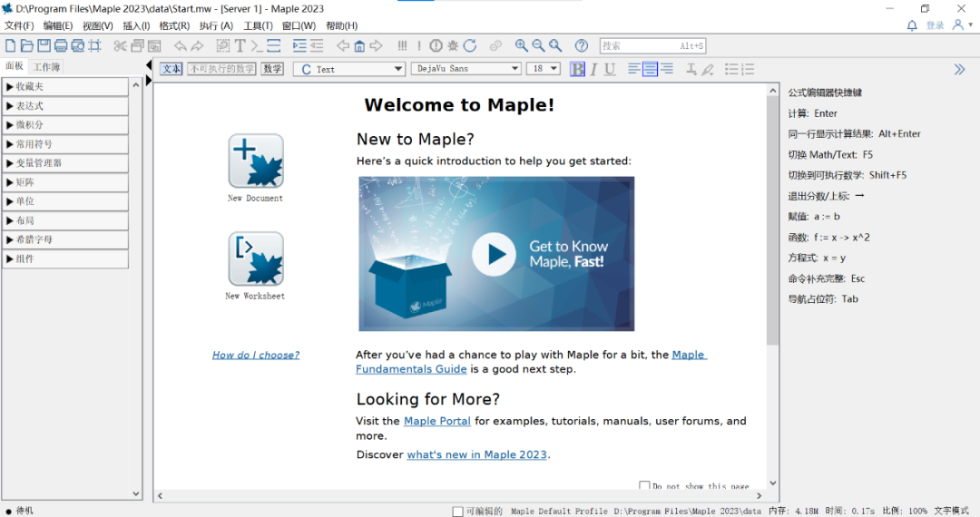Open the 插入(I) menu
This screenshot has height=517, width=980.
pyautogui.click(x=136, y=25)
